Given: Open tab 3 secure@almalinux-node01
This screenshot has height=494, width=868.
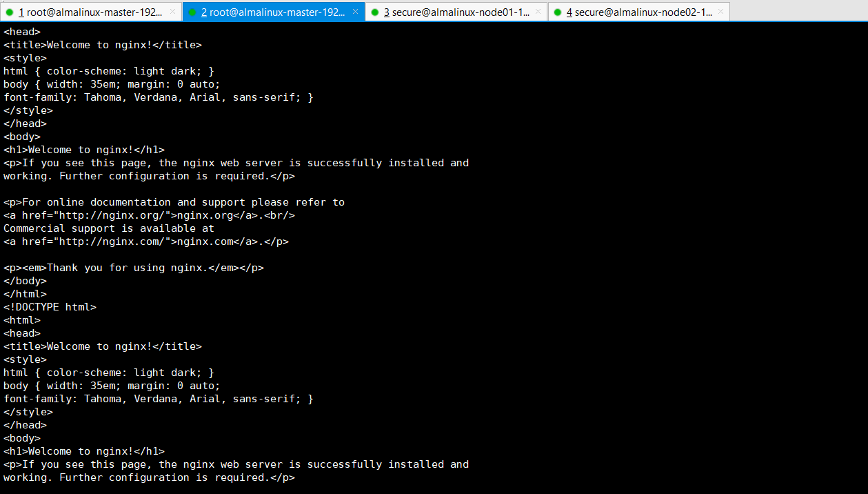Looking at the screenshot, I should 456,12.
